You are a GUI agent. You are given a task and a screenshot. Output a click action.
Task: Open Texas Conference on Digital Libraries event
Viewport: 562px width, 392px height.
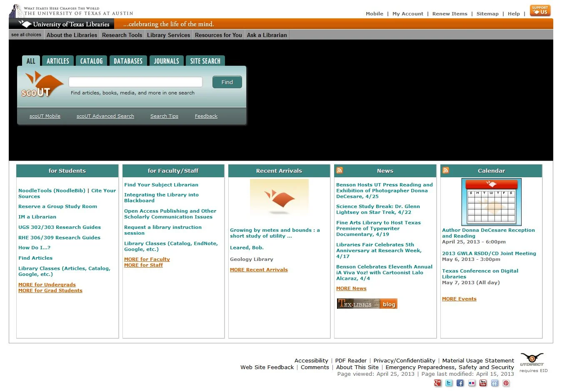point(480,274)
